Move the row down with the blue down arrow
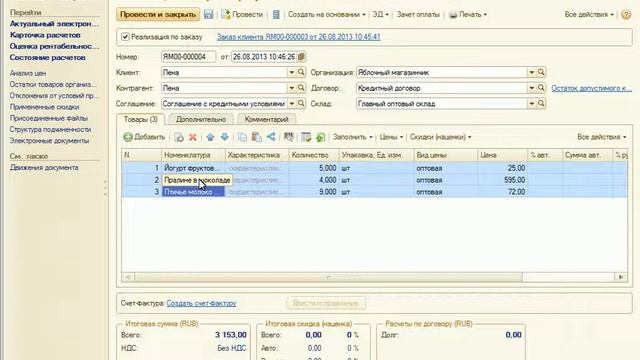 coord(224,137)
